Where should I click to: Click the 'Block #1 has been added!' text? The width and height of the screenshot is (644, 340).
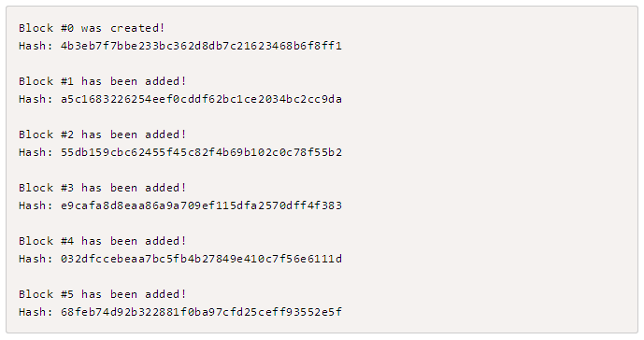point(103,81)
